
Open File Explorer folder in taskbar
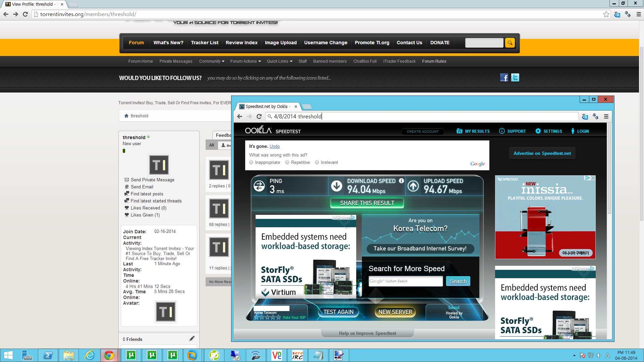click(x=68, y=355)
